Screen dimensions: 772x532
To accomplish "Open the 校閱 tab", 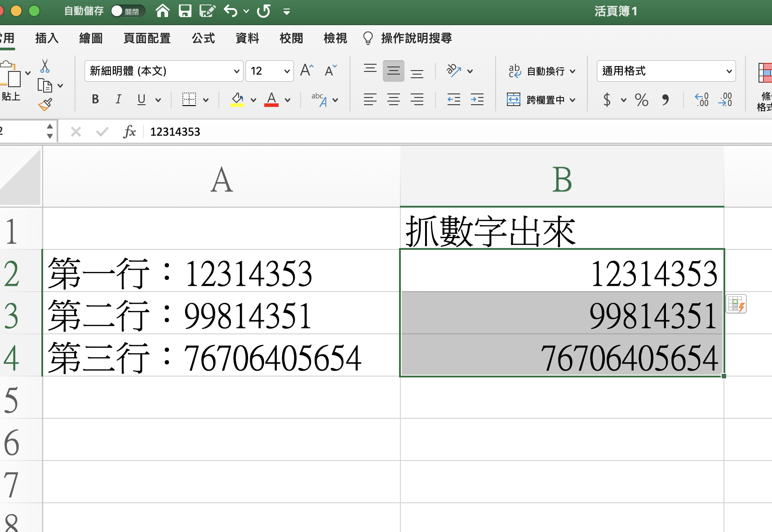I will coord(291,38).
